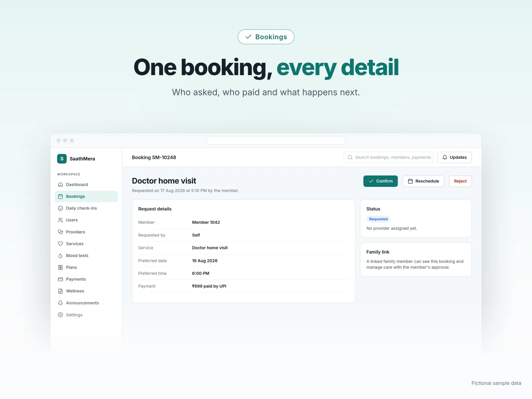This screenshot has width=532, height=399.
Task: Click 'Booking SM-10248' header title
Action: click(x=154, y=157)
